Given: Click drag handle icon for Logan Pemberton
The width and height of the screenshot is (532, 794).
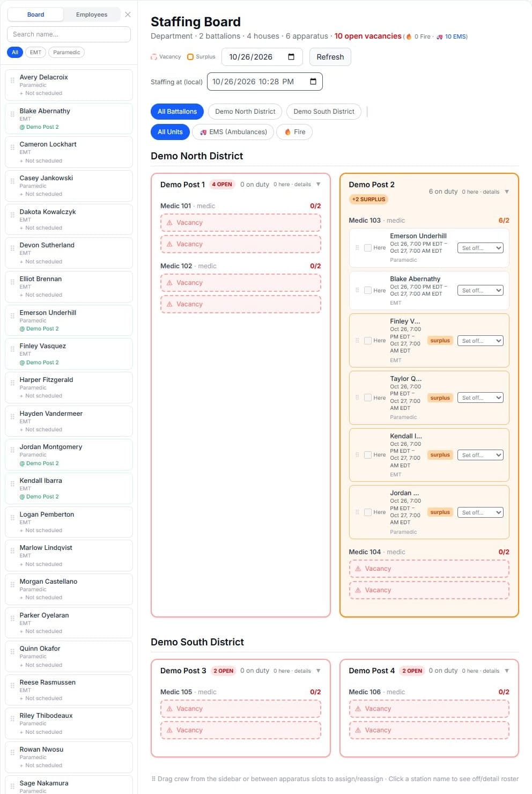Looking at the screenshot, I should point(12,518).
